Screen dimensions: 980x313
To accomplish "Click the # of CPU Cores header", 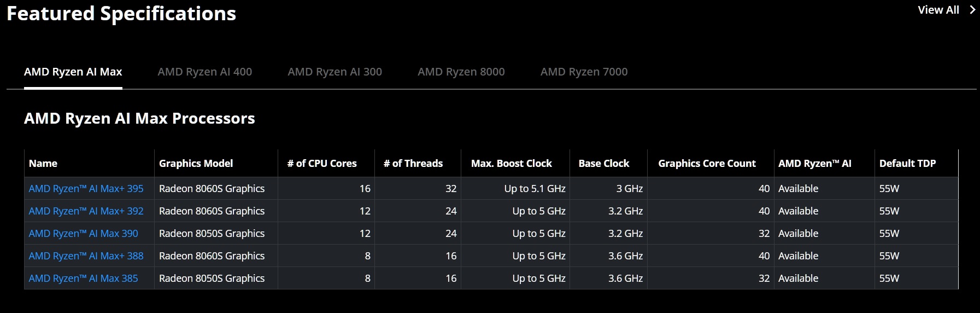I will [x=322, y=163].
